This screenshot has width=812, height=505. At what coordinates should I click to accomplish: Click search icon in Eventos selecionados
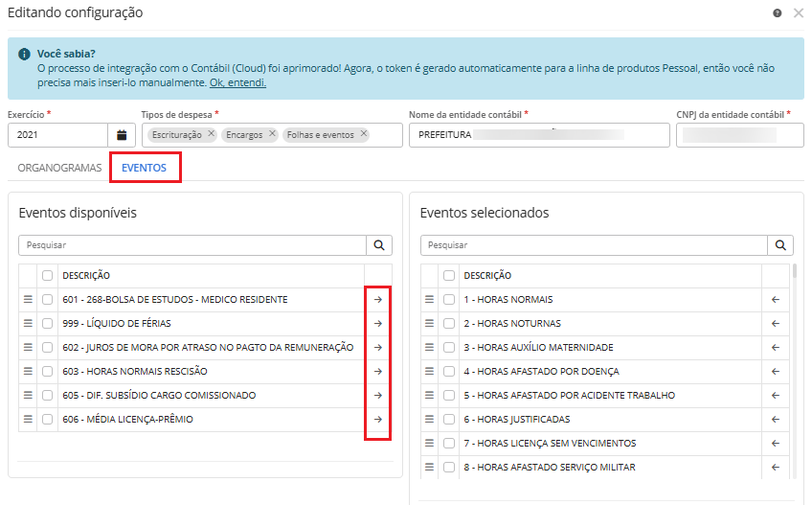[x=781, y=245]
